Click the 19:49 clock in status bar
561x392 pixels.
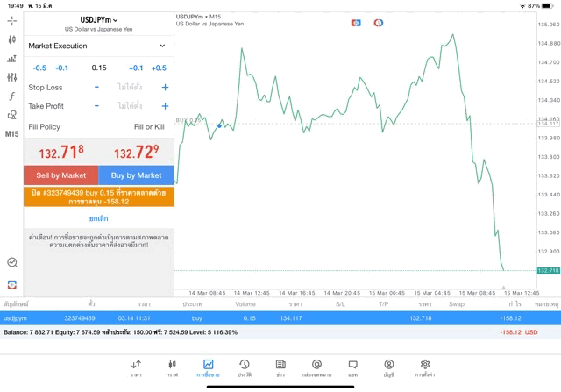[x=16, y=6]
